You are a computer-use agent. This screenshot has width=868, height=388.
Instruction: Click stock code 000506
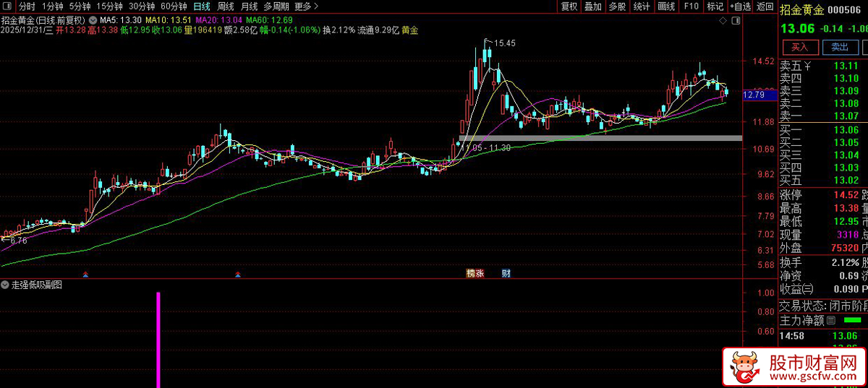pos(844,10)
